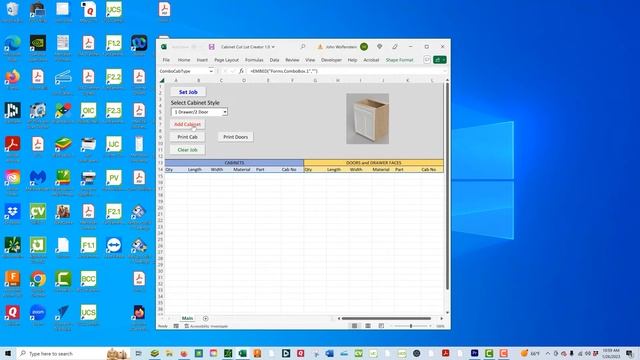The height and width of the screenshot is (360, 640).
Task: Click the Print Doors button
Action: click(236, 137)
